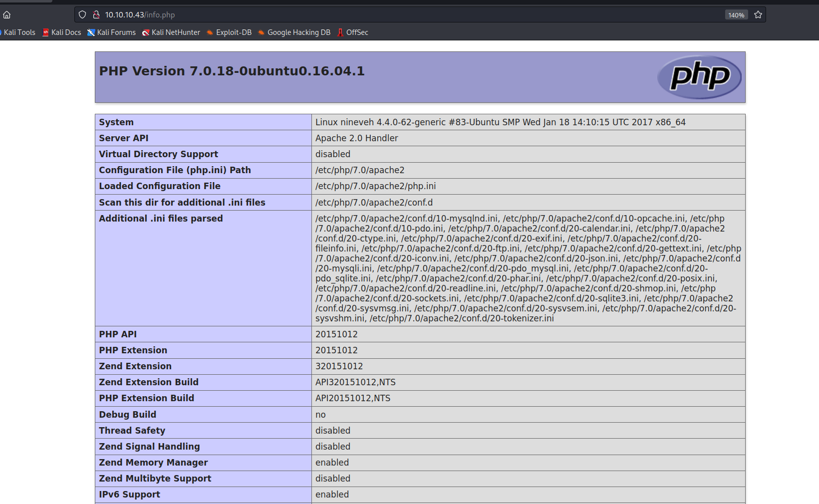This screenshot has width=819, height=504.
Task: Select the /etc/php/7.0/apache2 path value
Action: pos(360,170)
